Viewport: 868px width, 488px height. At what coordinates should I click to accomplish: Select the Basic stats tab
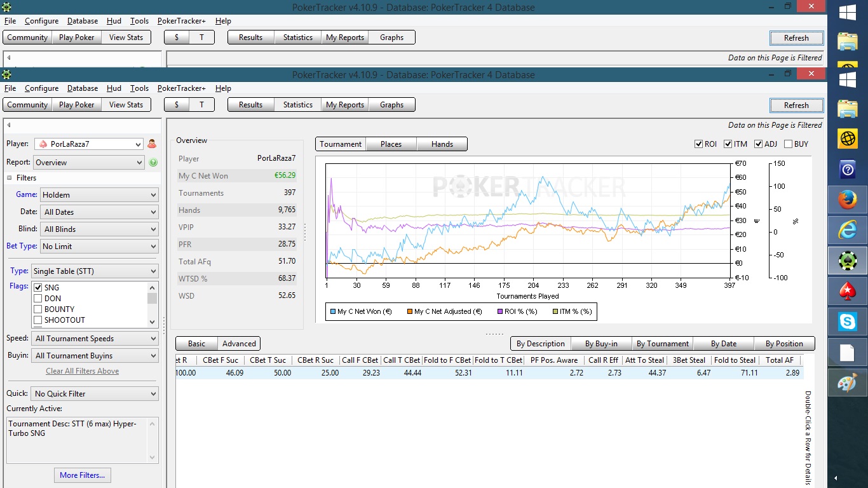click(197, 344)
